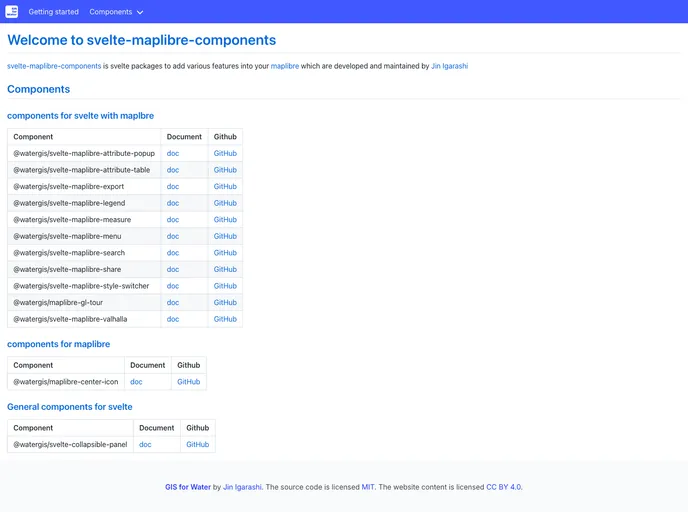Click the site logo icon in navbar
This screenshot has height=512, width=688.
click(12, 11)
